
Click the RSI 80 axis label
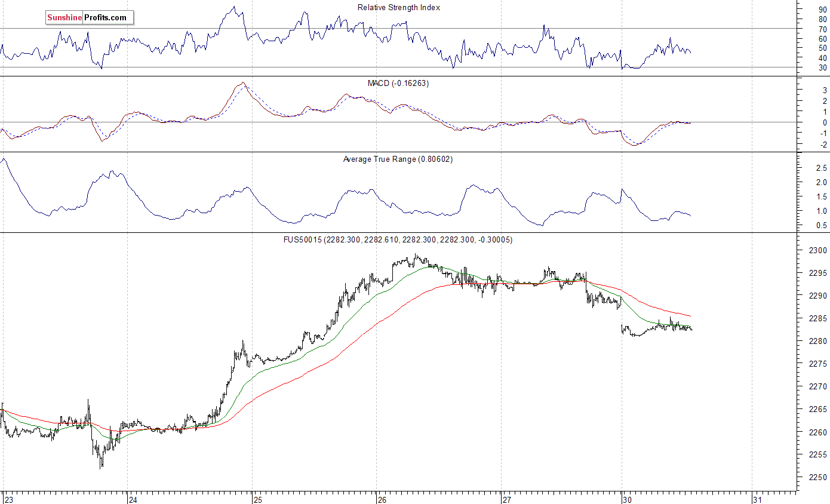point(822,19)
